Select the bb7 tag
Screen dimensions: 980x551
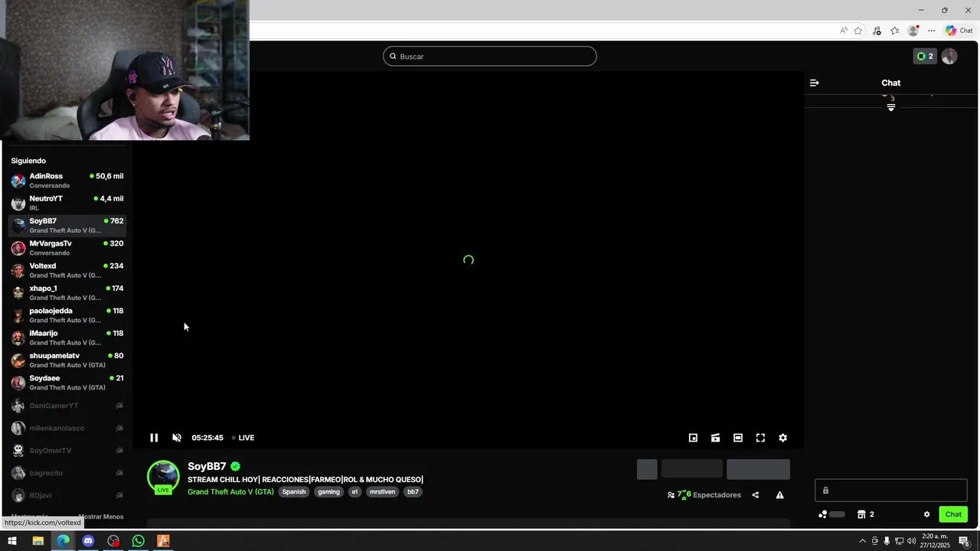coord(413,492)
